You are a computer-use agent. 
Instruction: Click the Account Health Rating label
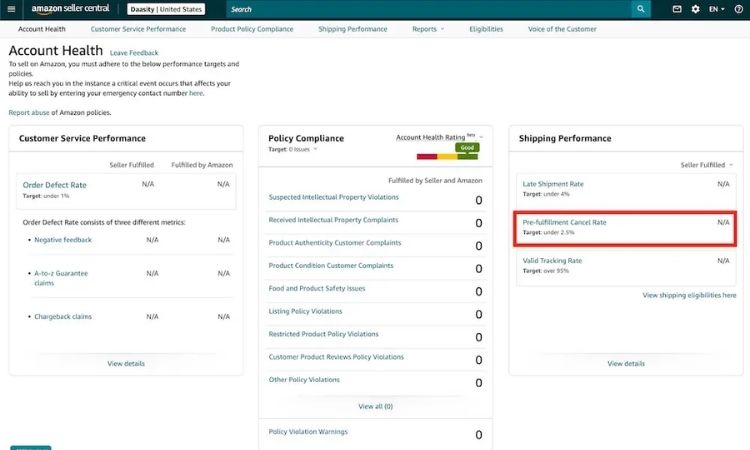coord(430,137)
